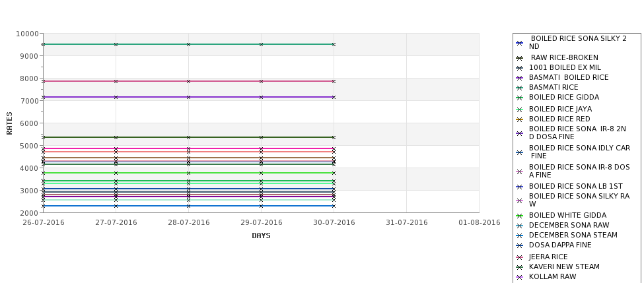Viewport: 644px width, 283px height.
Task: Click the DECEMBER SONA STEAM legend marker
Action: (520, 236)
